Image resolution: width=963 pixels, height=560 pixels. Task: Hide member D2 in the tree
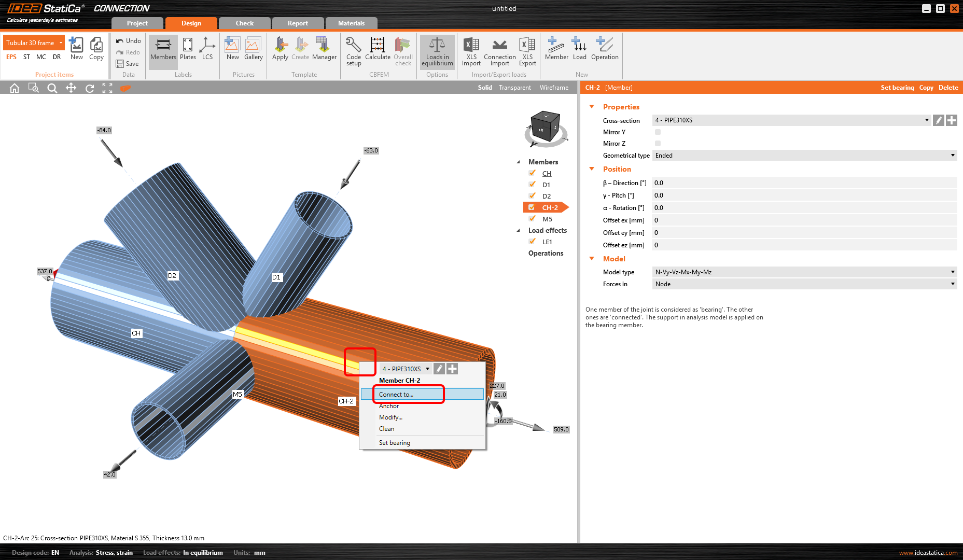pyautogui.click(x=532, y=195)
